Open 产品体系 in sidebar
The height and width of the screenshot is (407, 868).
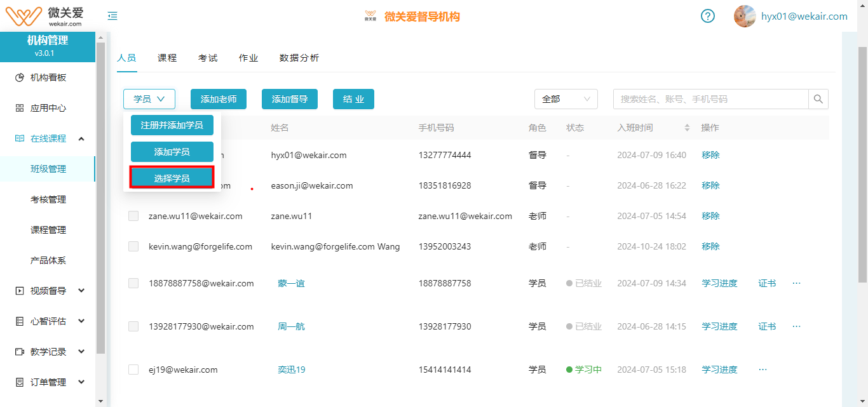(48, 260)
